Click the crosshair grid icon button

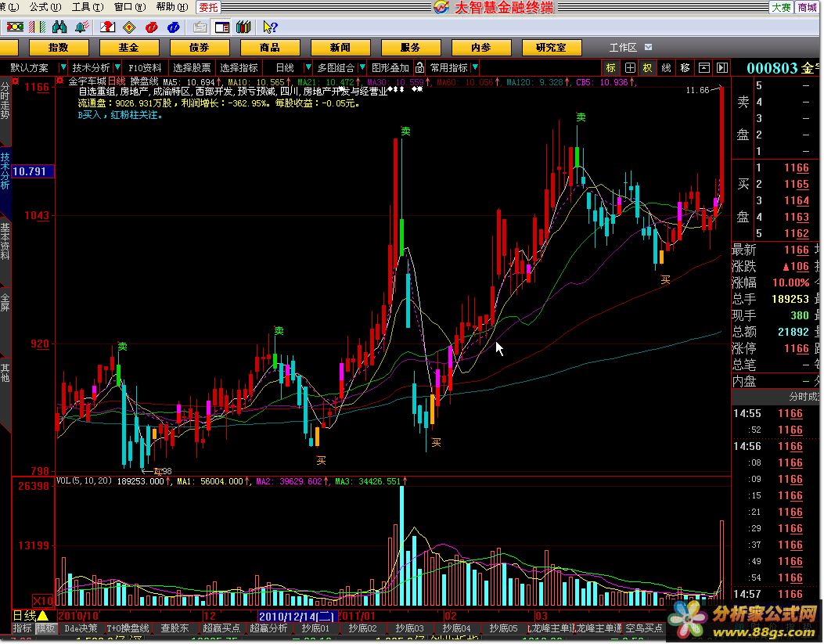(x=630, y=68)
